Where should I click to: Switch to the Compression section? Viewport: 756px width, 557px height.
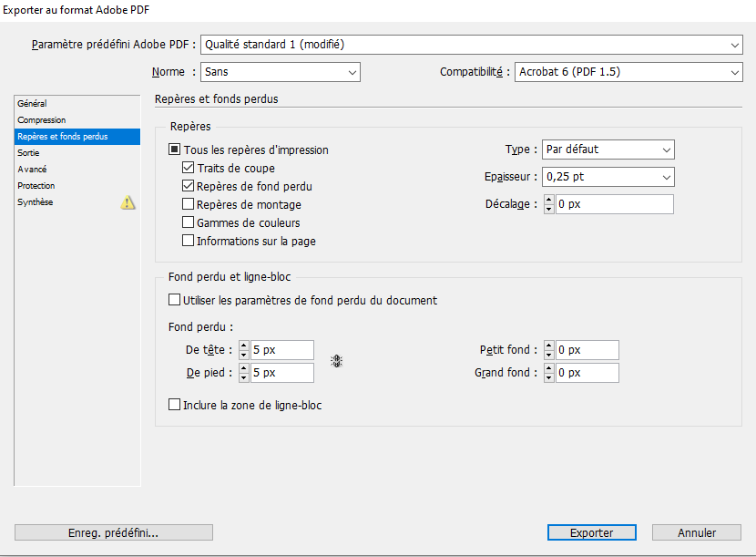click(42, 120)
